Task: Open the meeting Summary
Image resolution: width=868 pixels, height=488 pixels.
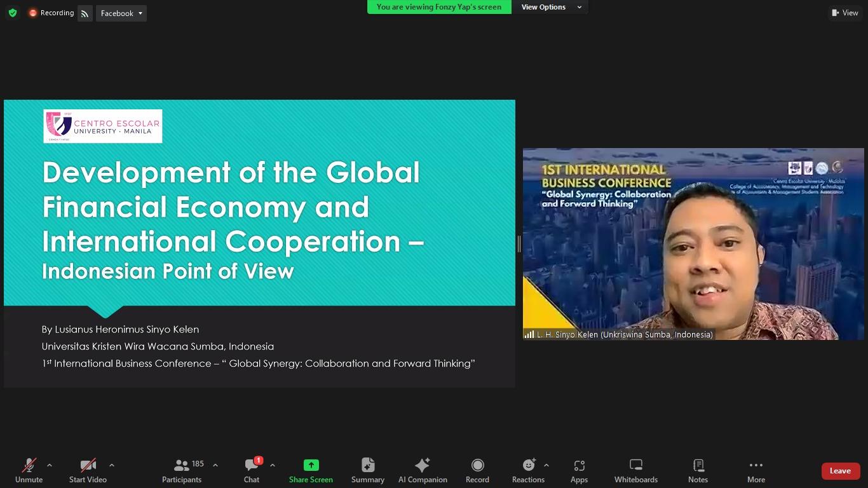Action: coord(368,471)
